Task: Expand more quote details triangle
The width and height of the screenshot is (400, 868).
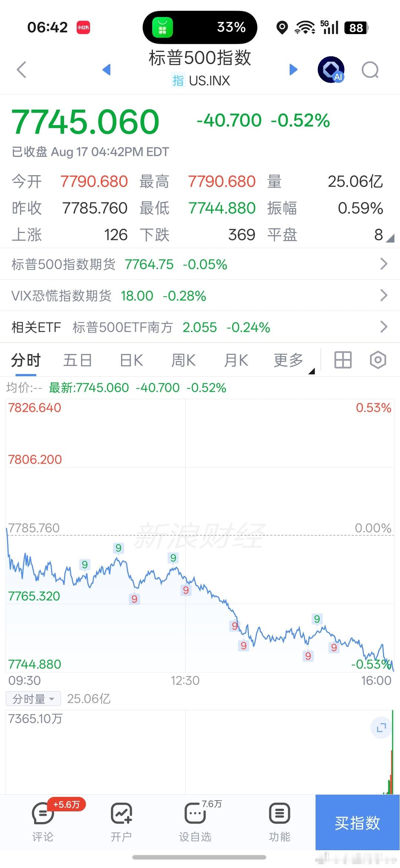Action: pyautogui.click(x=390, y=238)
